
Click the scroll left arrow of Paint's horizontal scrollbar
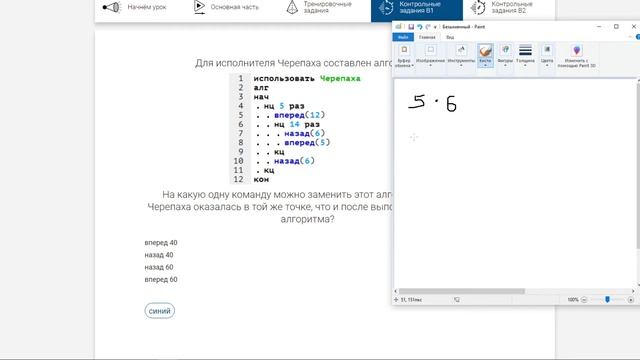pos(396,291)
